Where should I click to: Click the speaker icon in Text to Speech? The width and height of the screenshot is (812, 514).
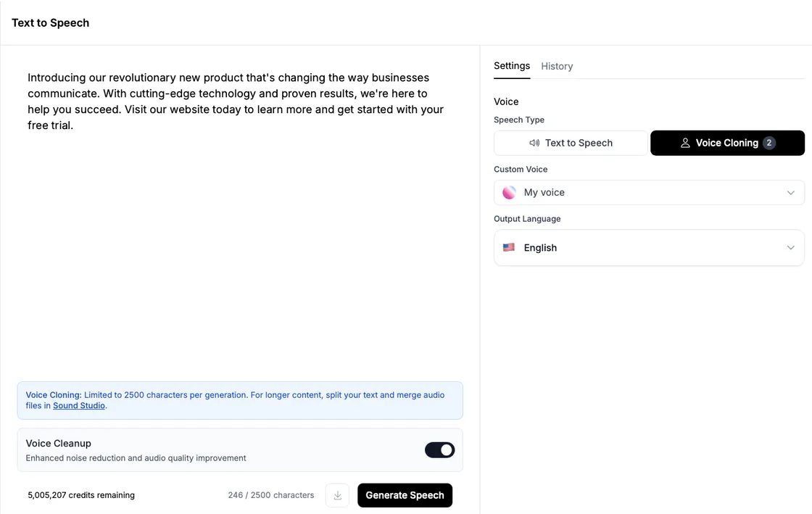click(x=534, y=143)
